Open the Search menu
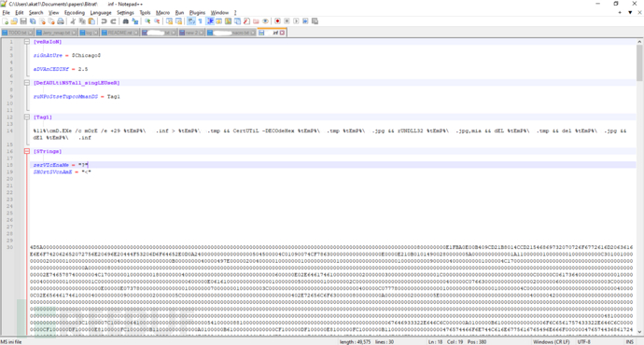Screen dimensions: 644x345 (35, 13)
